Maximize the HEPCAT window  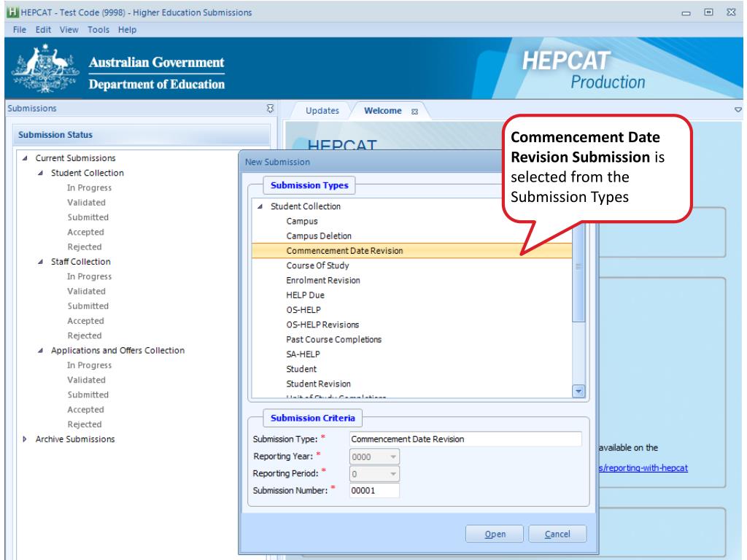click(708, 12)
